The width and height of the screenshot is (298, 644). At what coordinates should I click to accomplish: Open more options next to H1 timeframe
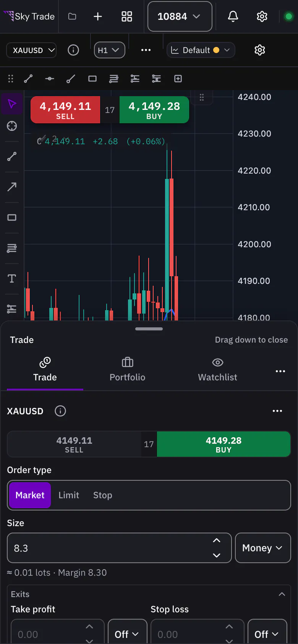click(x=146, y=50)
